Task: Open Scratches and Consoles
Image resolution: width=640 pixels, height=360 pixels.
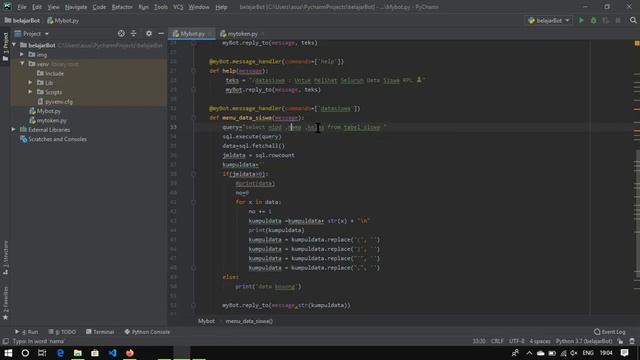Action: [x=53, y=139]
